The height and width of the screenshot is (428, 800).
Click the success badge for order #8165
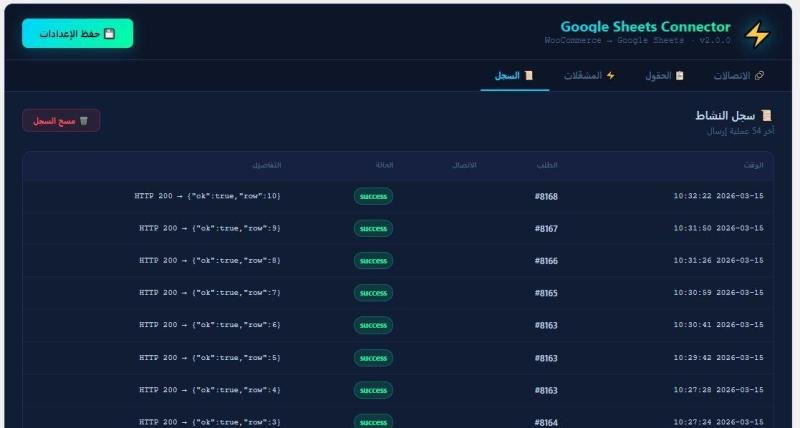(x=373, y=293)
